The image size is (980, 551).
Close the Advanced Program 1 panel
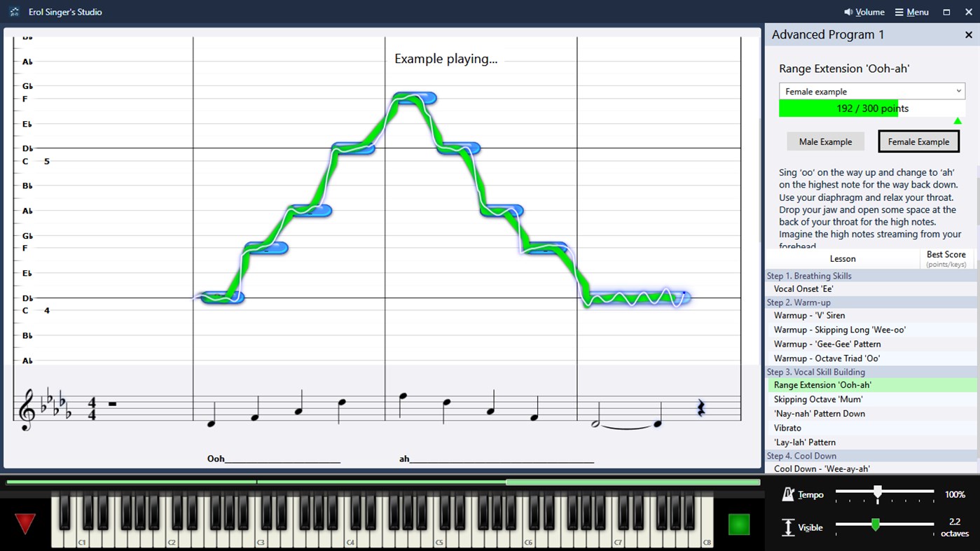pyautogui.click(x=969, y=34)
